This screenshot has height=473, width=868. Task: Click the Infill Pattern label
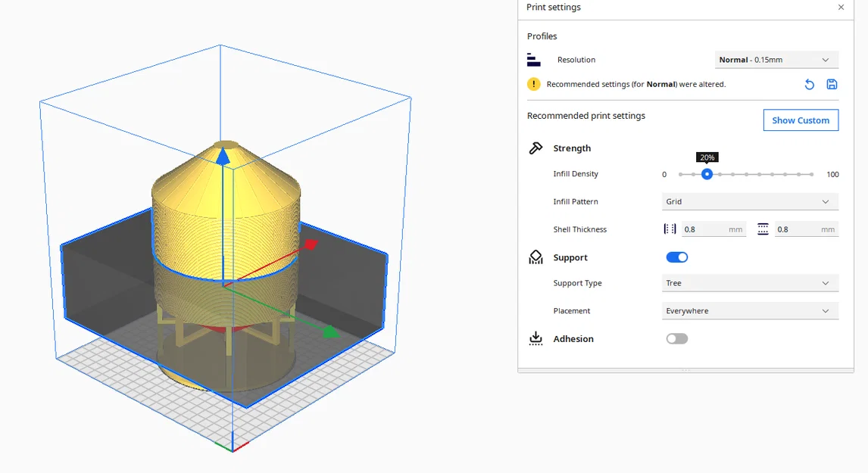(576, 201)
